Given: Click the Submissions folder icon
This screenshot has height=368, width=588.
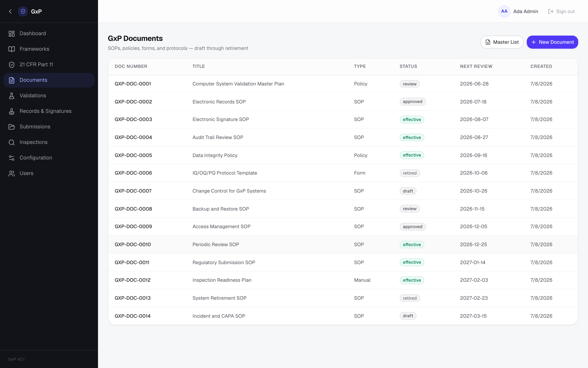Looking at the screenshot, I should click(x=12, y=127).
